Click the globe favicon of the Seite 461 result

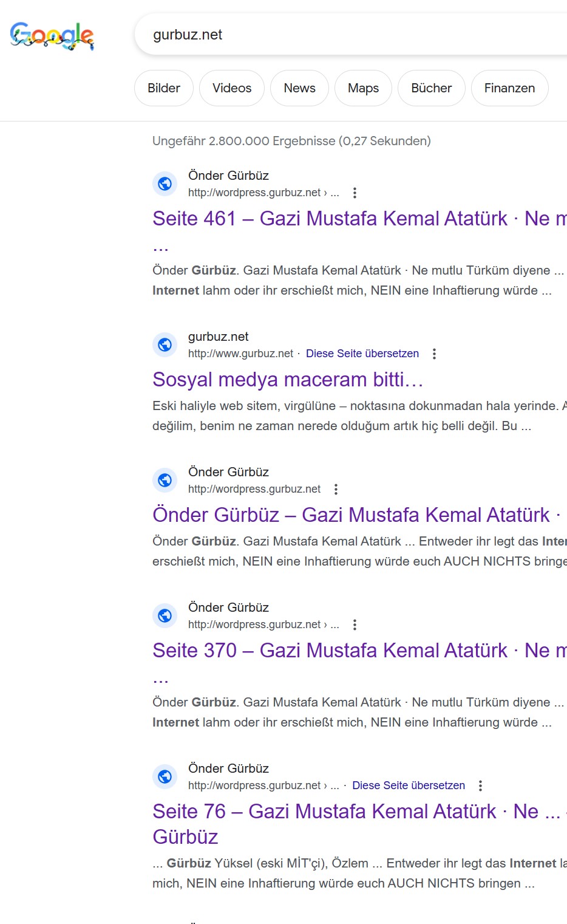pos(165,183)
